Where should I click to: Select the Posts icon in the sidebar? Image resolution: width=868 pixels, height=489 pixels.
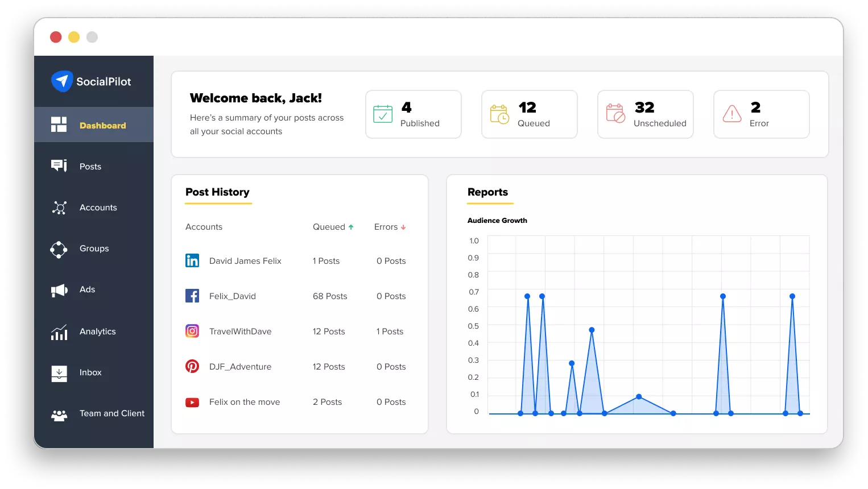click(x=59, y=165)
